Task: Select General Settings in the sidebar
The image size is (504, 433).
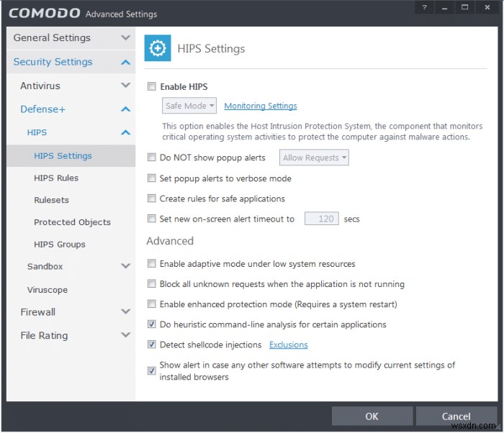Action: [x=52, y=37]
